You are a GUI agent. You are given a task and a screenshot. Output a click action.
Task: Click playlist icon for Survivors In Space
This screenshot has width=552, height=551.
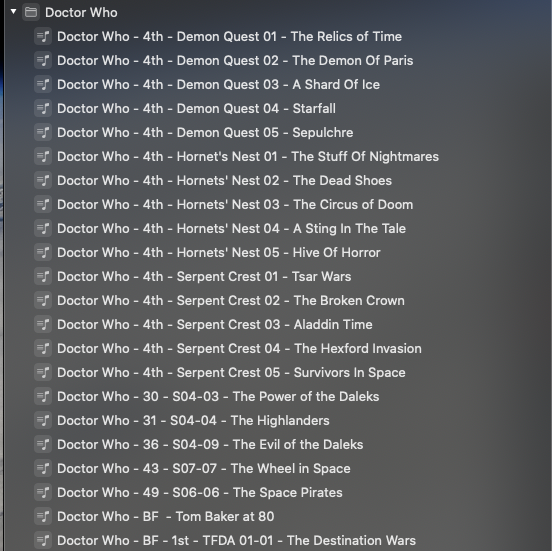tap(43, 372)
